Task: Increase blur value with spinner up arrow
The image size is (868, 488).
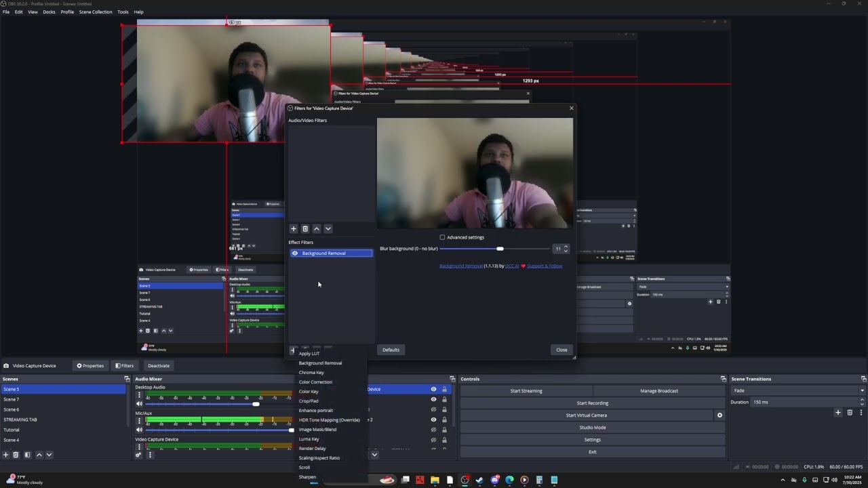Action: (566, 247)
